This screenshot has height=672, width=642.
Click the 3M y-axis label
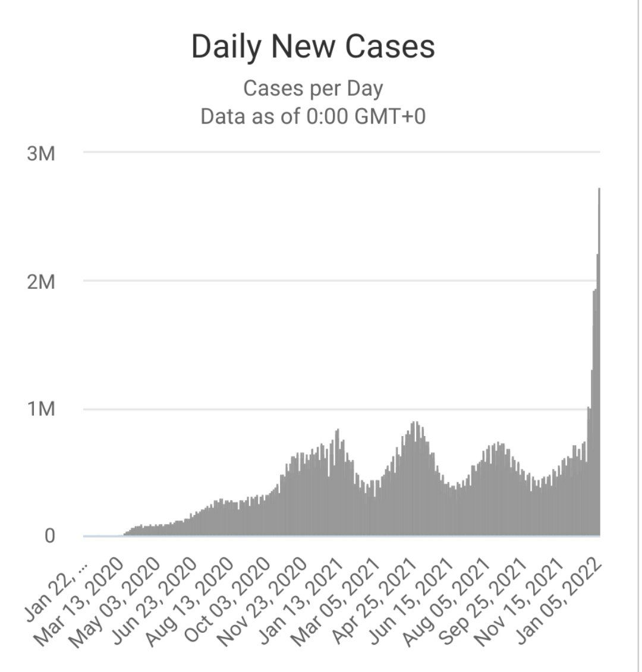click(x=41, y=153)
